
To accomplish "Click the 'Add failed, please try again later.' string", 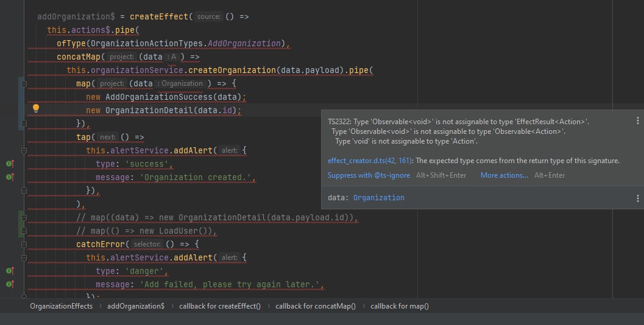I will pos(230,284).
